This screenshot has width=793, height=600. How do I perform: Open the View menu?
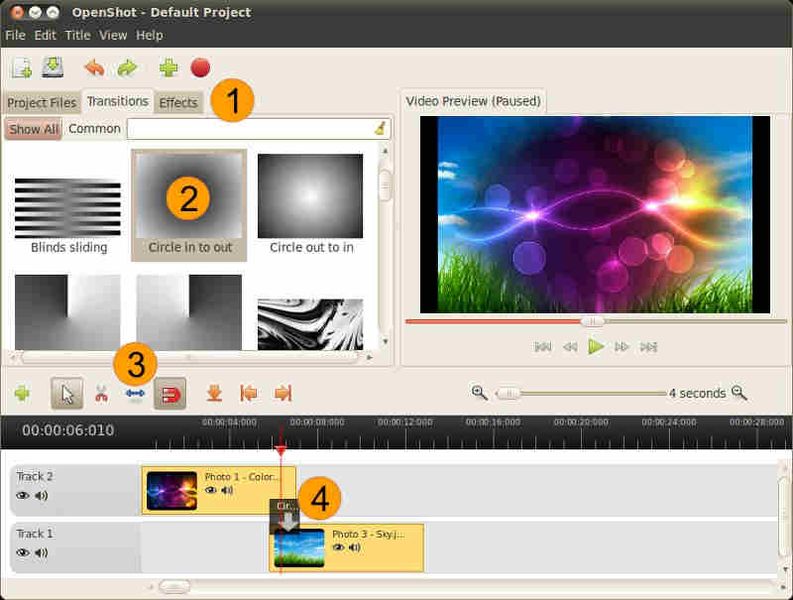tap(113, 35)
